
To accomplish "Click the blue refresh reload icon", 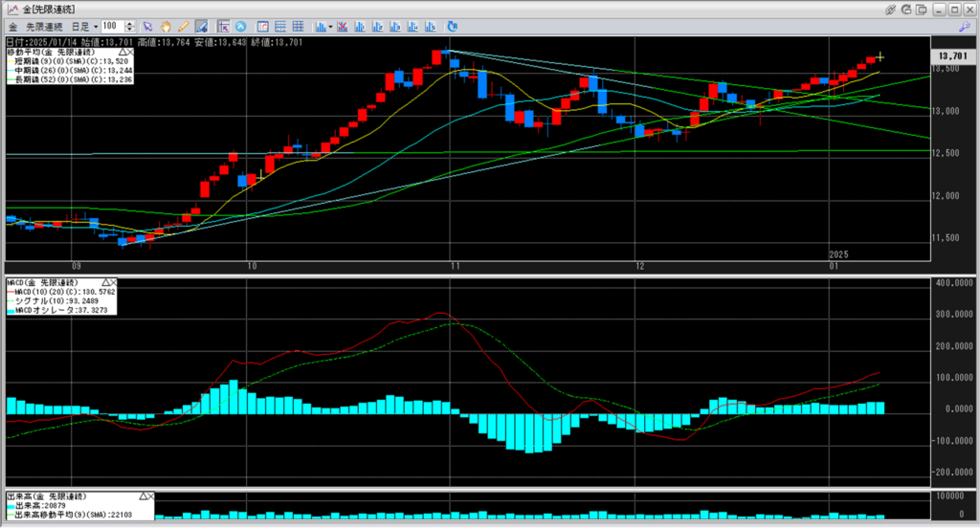I will (x=453, y=26).
